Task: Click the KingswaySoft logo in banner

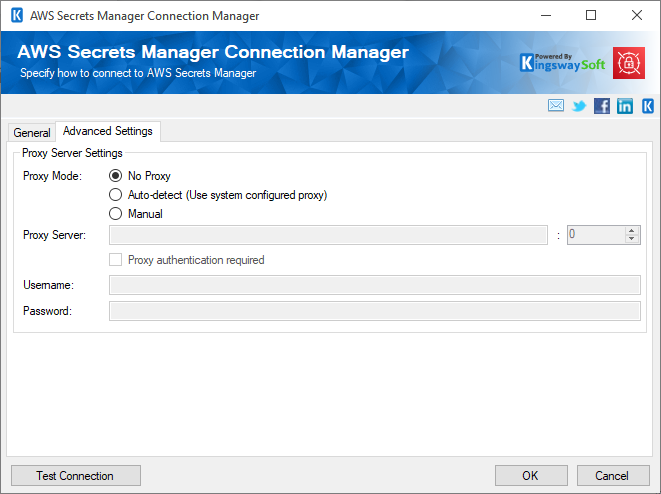Action: tap(562, 63)
